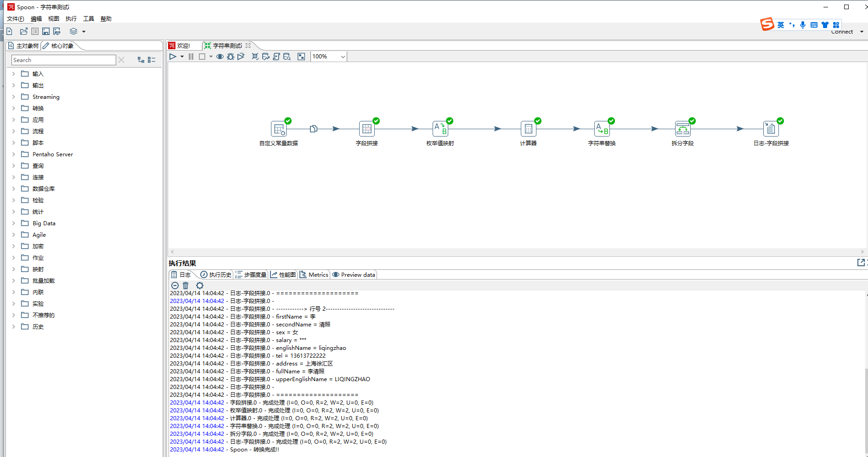Select the 字符串替换 step icon
This screenshot has width=868, height=457.
click(x=602, y=129)
